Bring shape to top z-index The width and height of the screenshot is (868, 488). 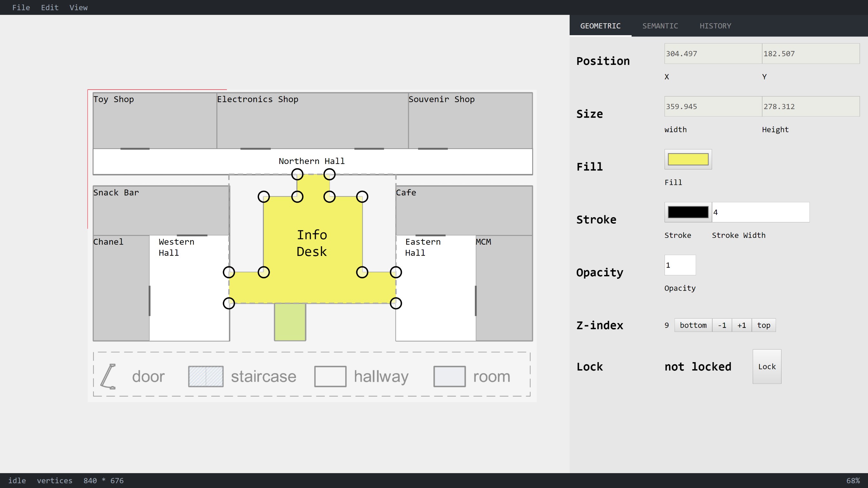point(764,325)
